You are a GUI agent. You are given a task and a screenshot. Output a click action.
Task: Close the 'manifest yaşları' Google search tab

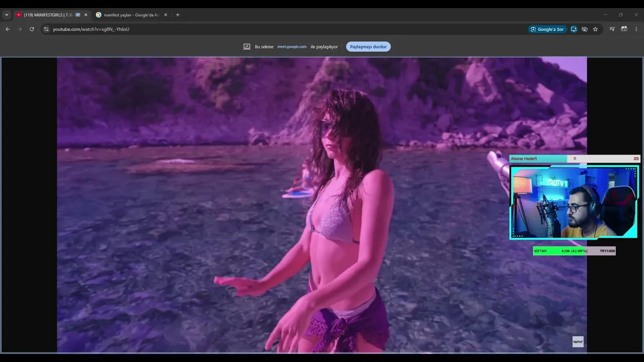(166, 15)
